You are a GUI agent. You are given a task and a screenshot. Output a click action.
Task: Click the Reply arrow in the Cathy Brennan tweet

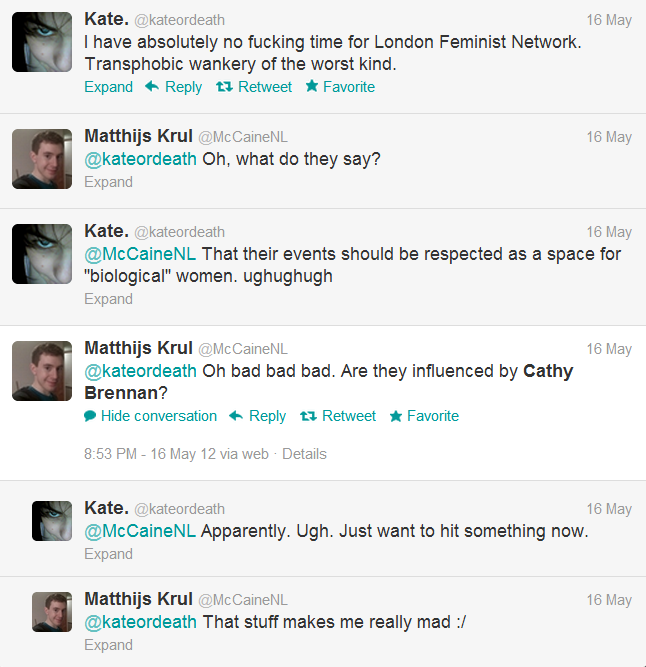click(236, 416)
